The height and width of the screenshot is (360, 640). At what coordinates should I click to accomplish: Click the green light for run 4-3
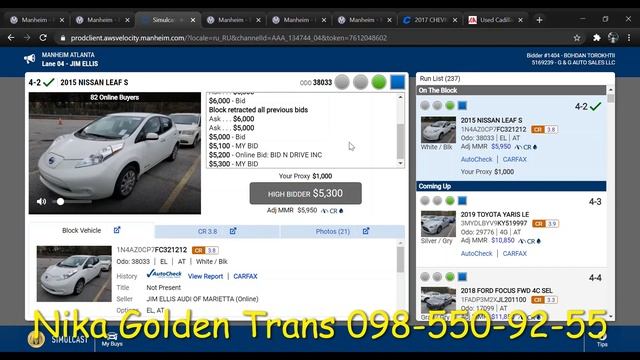[x=450, y=200]
